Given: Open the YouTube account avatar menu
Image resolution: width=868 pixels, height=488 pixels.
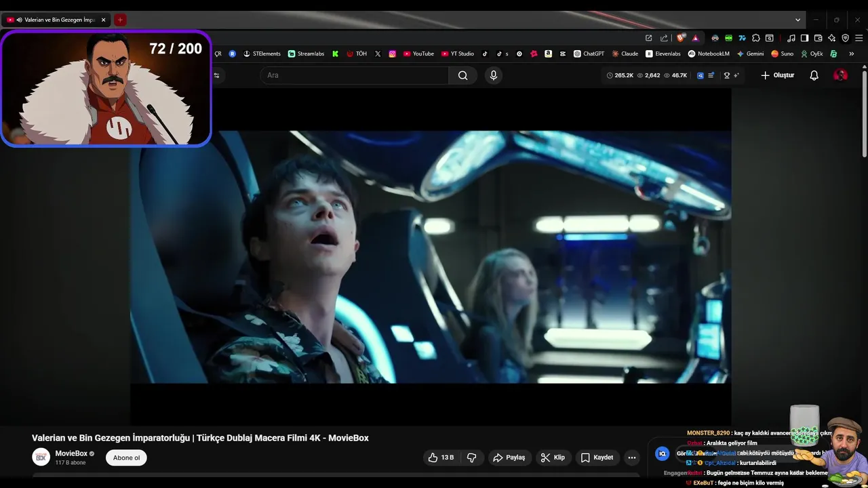Looking at the screenshot, I should point(840,75).
